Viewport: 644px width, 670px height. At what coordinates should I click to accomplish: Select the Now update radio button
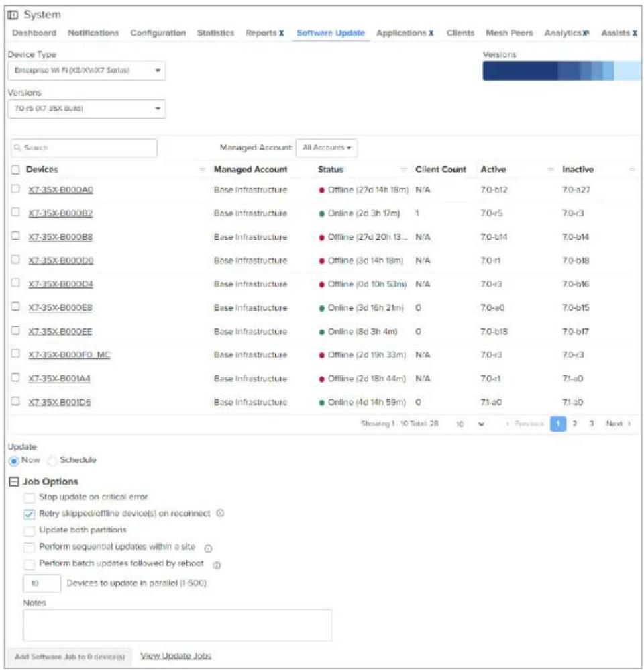13,461
